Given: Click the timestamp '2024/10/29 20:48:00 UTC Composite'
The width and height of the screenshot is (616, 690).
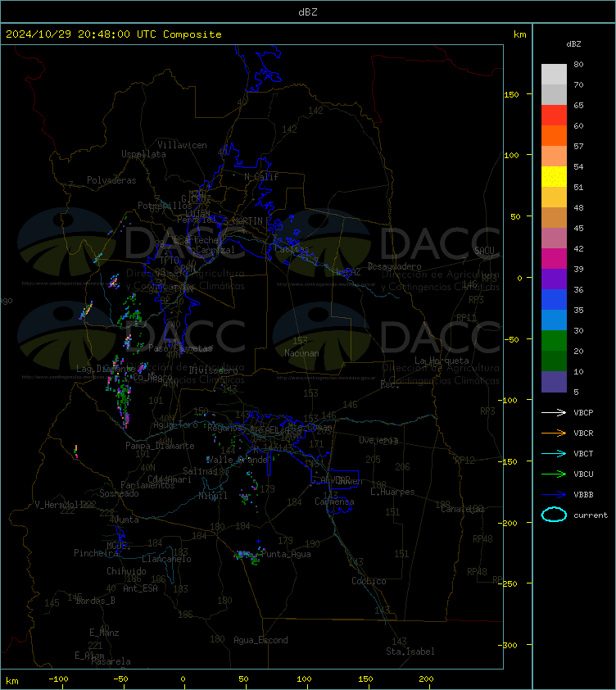Looking at the screenshot, I should pos(114,34).
